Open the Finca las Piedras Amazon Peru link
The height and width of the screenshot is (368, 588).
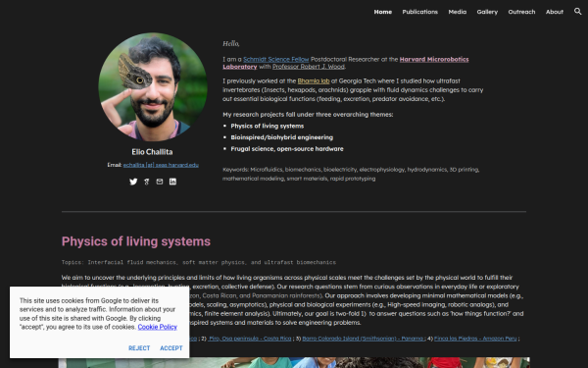475,339
